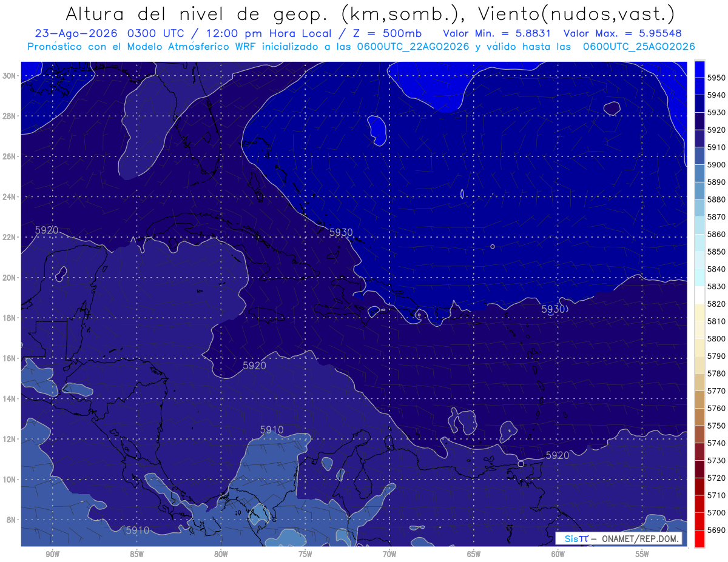Click the 5950 legend value
The height and width of the screenshot is (562, 728).
click(x=716, y=78)
